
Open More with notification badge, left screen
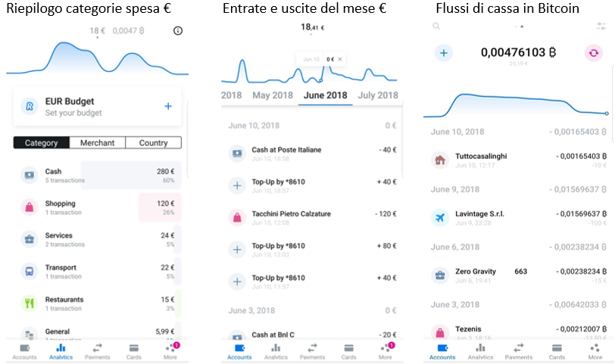coord(171,351)
